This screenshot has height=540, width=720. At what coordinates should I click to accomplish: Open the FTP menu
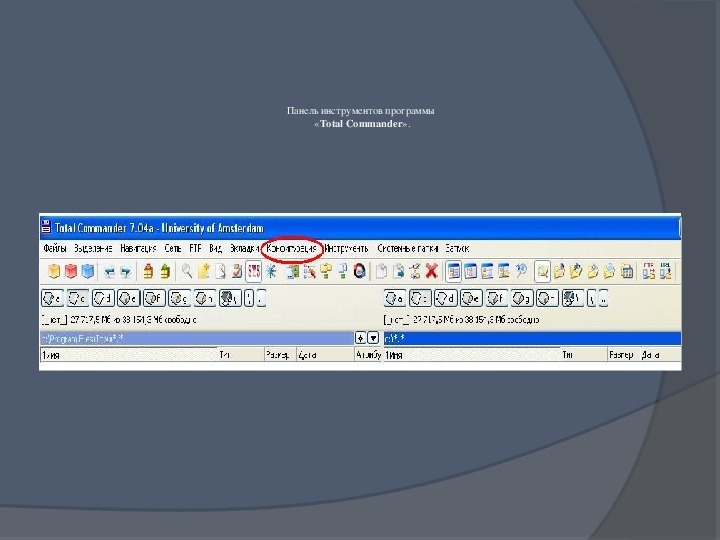195,248
